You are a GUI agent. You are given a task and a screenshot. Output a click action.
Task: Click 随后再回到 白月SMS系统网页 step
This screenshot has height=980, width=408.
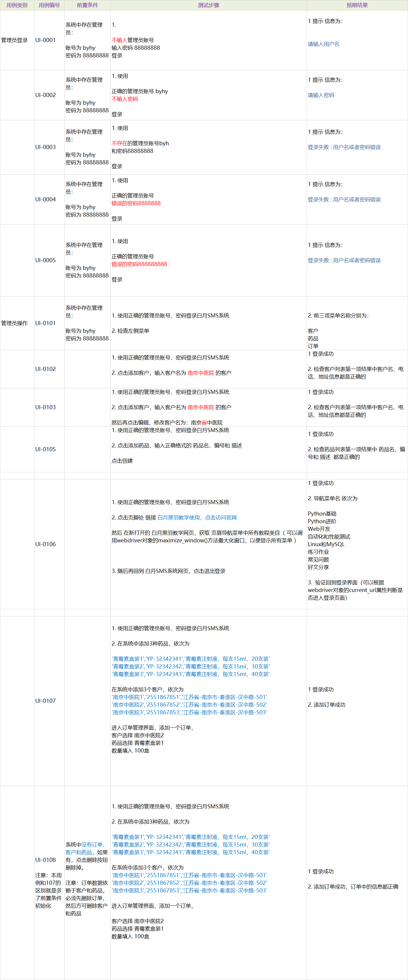click(168, 571)
